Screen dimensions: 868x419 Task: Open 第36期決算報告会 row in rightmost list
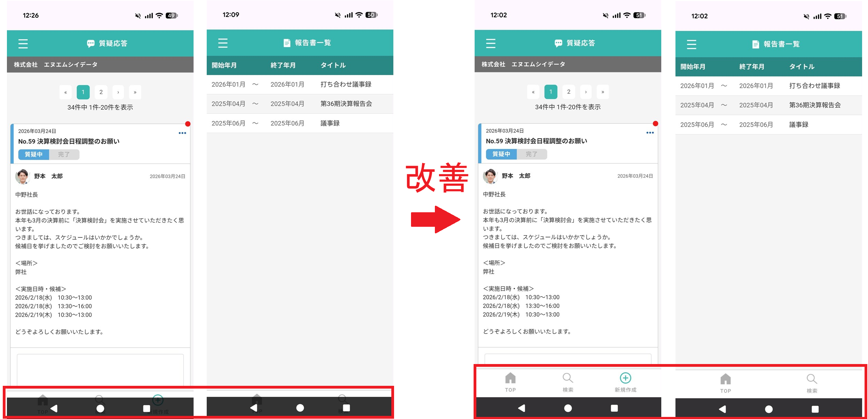point(814,105)
